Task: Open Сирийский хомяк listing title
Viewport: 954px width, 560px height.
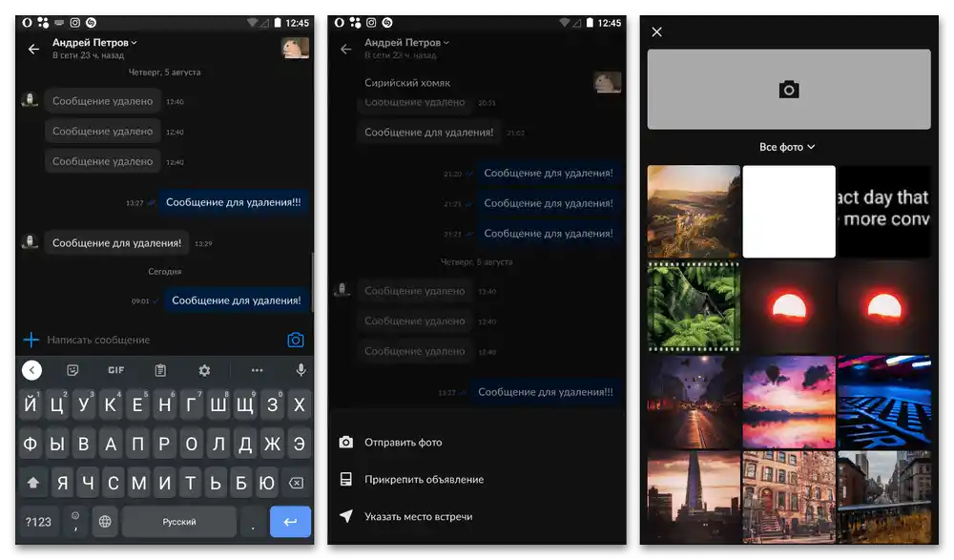Action: pos(407,82)
